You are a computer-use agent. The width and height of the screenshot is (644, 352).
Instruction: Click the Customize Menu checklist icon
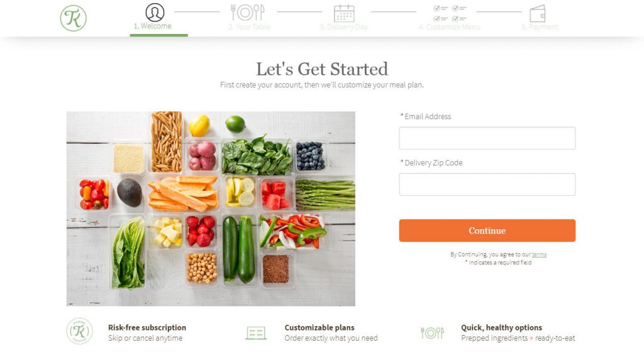point(450,13)
